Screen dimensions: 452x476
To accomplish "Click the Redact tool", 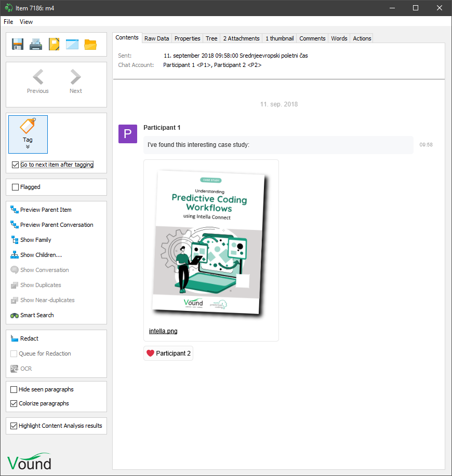I will tap(29, 338).
